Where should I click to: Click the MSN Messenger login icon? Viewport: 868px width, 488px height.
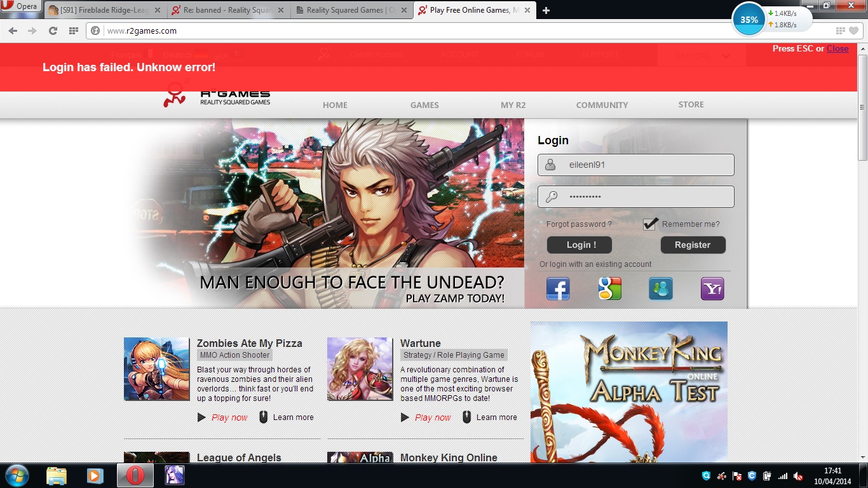click(661, 289)
